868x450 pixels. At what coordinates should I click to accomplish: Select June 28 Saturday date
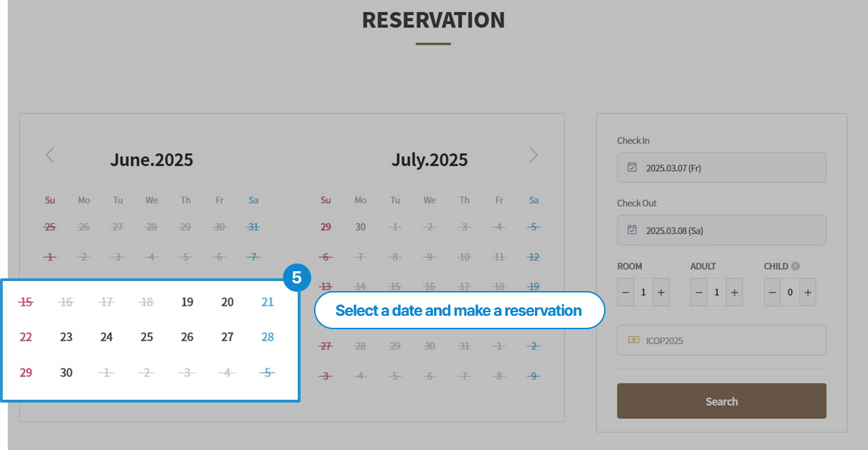(x=267, y=337)
